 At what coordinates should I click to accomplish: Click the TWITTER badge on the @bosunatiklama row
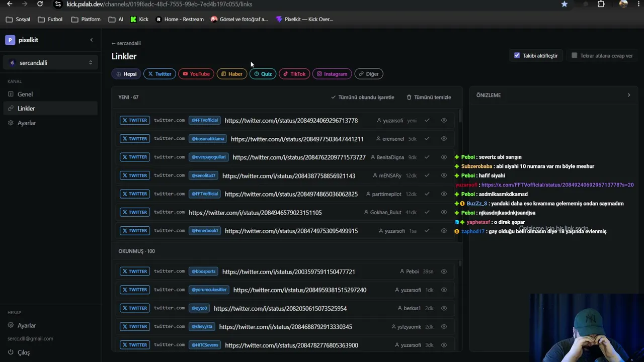click(135, 139)
